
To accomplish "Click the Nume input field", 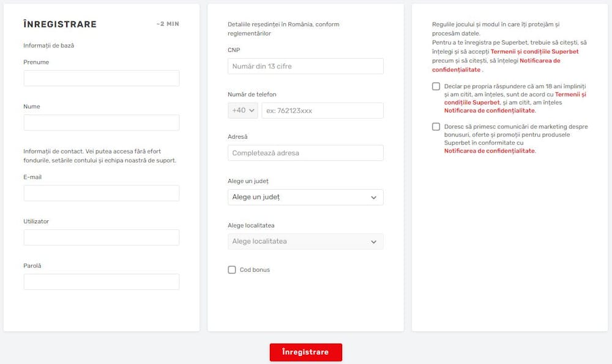I will 102,122.
